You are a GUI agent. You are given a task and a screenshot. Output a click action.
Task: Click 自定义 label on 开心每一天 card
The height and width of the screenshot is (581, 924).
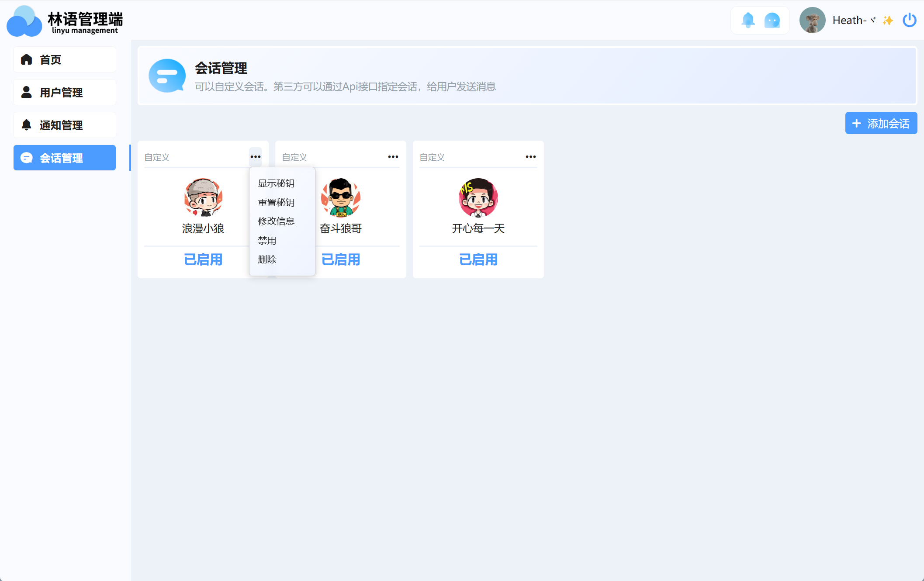432,157
